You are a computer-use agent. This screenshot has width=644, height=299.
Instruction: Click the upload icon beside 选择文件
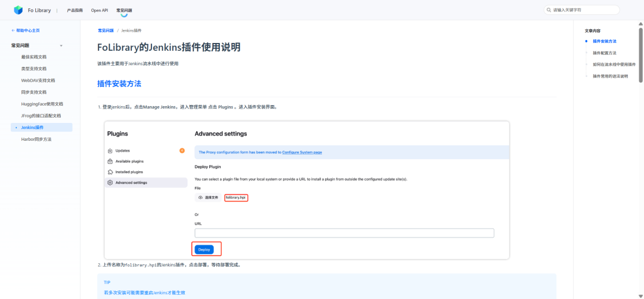pos(200,198)
